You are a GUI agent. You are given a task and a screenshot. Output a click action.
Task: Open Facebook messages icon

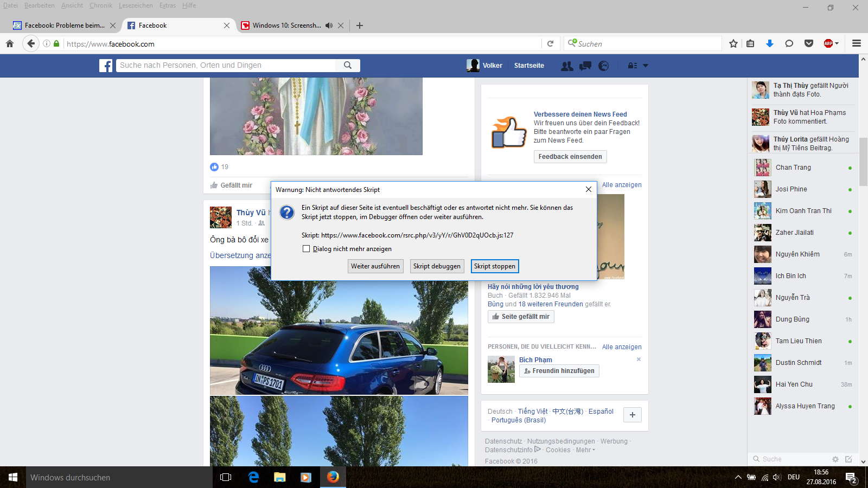(x=585, y=66)
